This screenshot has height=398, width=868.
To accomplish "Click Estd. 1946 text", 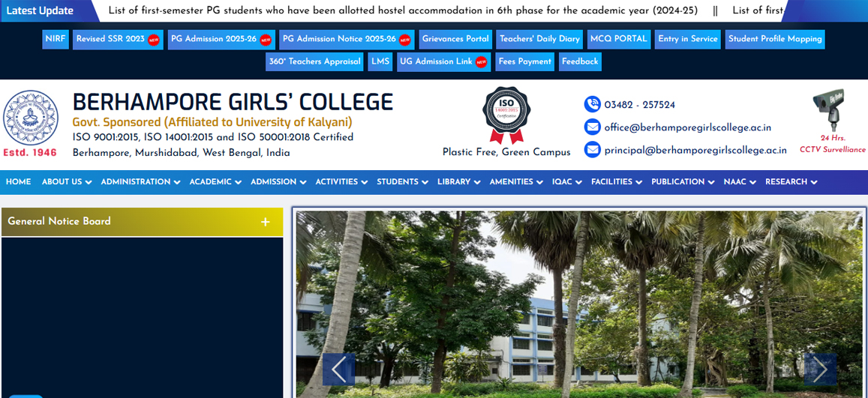I will [30, 153].
